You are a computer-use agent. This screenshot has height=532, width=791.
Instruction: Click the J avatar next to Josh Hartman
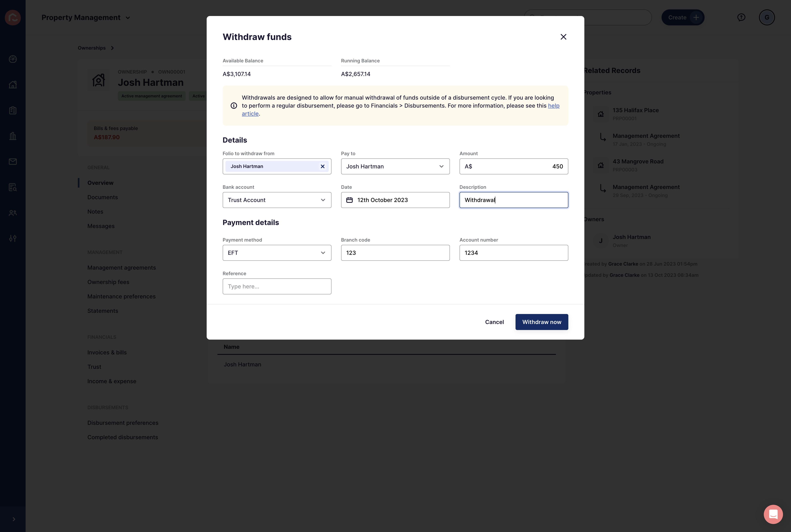click(x=600, y=241)
